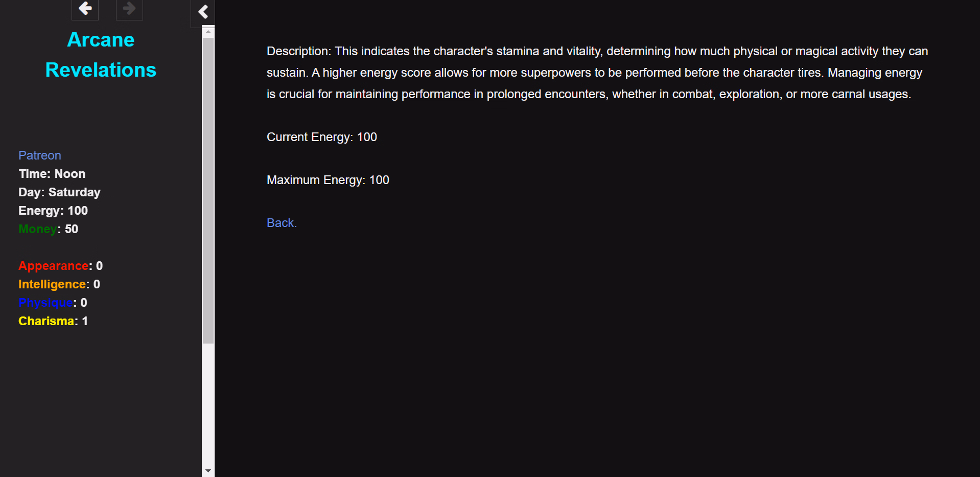Click the Maximum Energy value line
The height and width of the screenshot is (477, 980).
pos(328,180)
